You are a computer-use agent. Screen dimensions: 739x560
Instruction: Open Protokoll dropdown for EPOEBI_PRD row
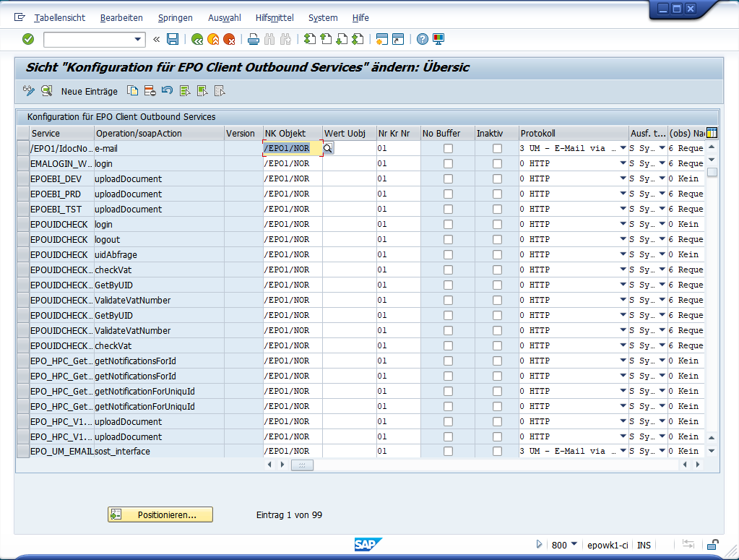[x=623, y=193]
